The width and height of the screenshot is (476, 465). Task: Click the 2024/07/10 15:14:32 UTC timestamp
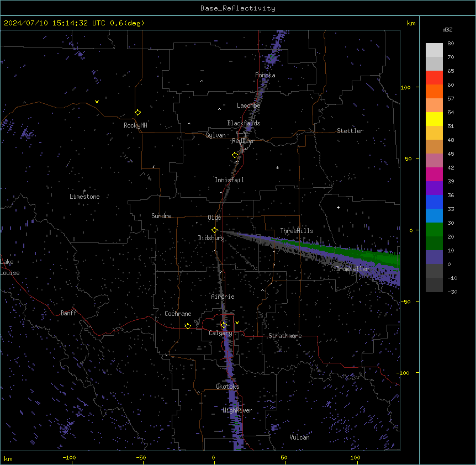click(x=55, y=23)
